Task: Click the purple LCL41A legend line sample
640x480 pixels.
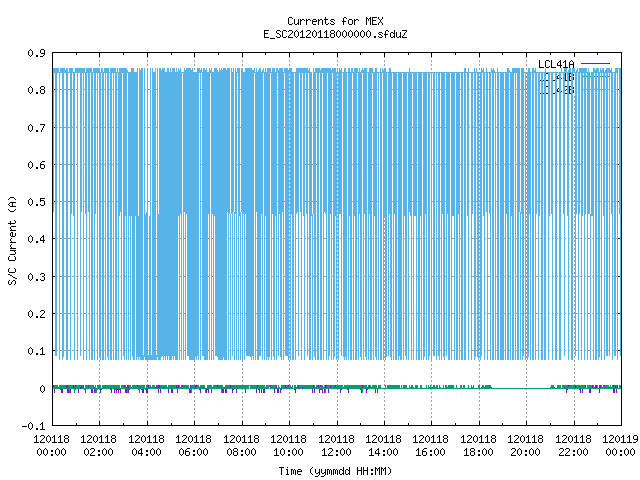Action: [596, 64]
